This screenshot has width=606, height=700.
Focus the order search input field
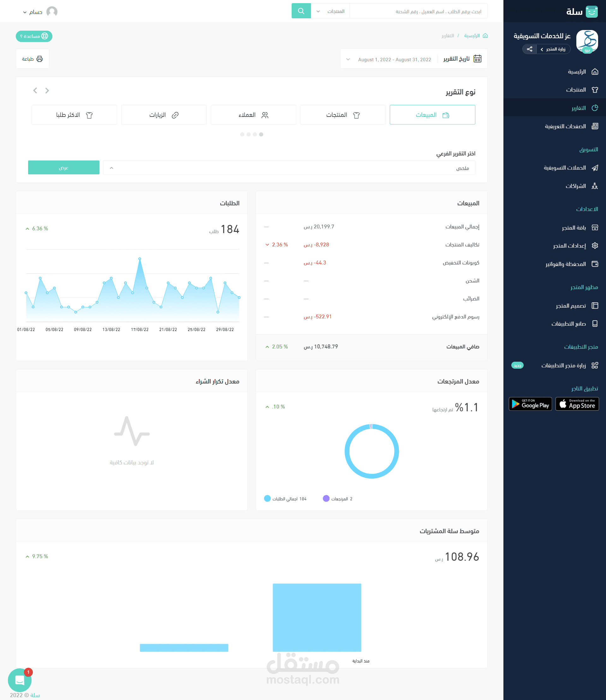pos(418,11)
